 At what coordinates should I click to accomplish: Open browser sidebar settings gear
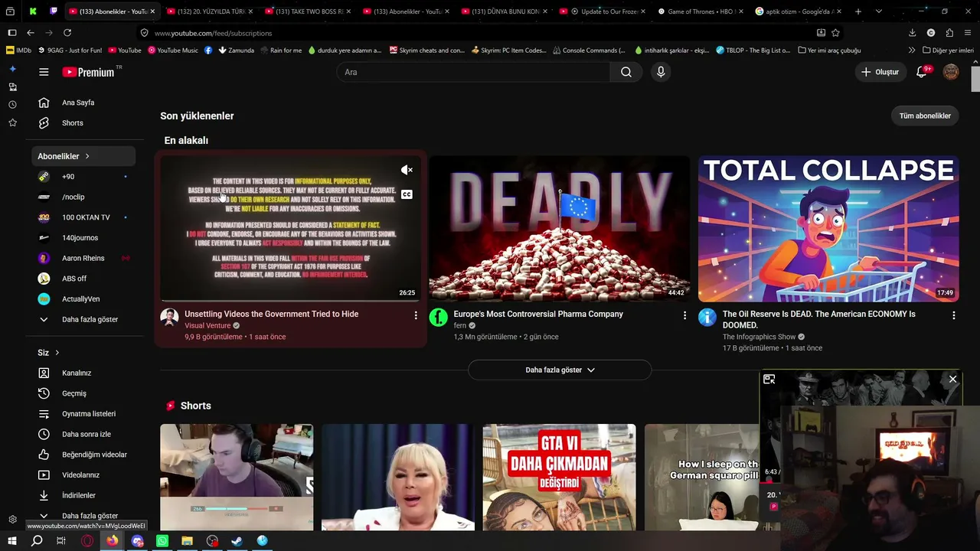click(x=12, y=520)
